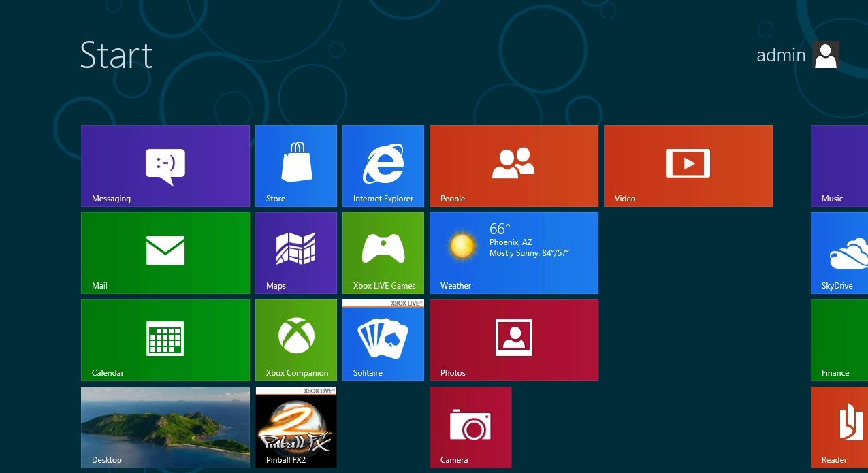Launch Pinball FX2
The image size is (868, 473).
pos(295,427)
